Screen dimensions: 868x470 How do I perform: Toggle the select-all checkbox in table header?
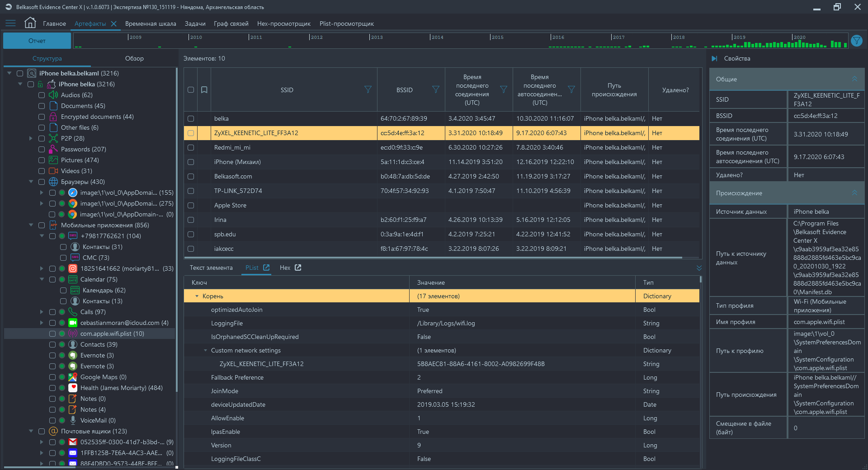[191, 89]
